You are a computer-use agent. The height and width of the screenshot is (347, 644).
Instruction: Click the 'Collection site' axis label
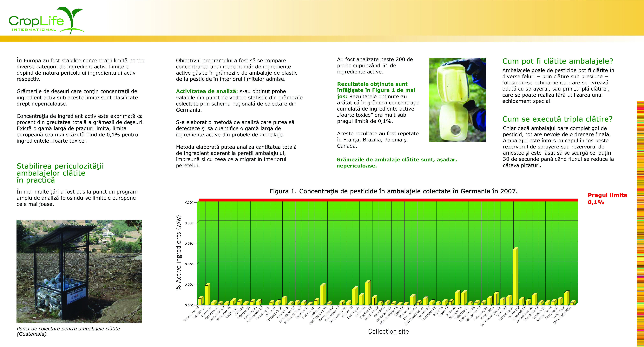388,331
